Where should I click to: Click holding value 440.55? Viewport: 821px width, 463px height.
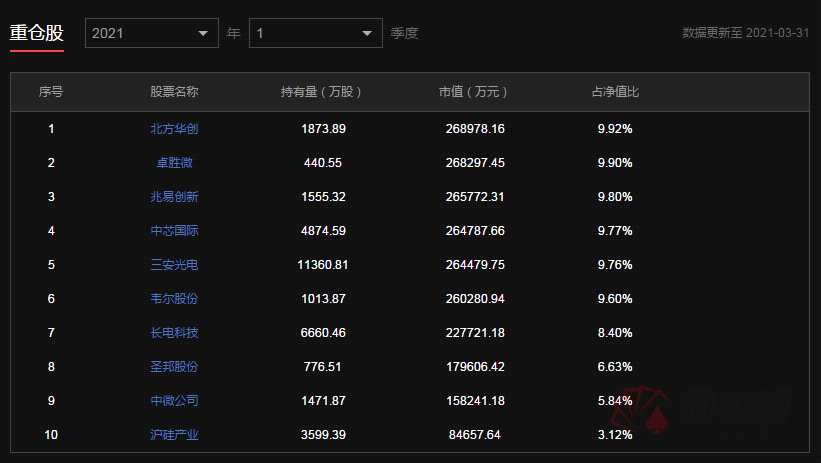coord(323,163)
